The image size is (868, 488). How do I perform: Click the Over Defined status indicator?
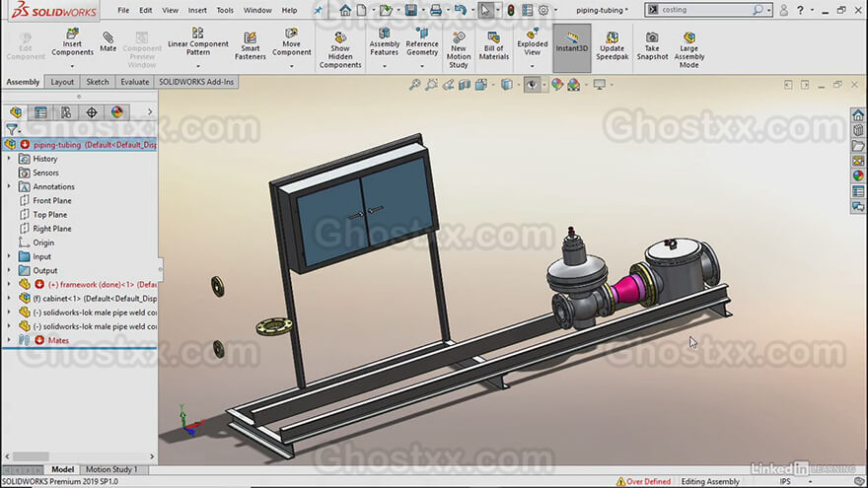[643, 481]
